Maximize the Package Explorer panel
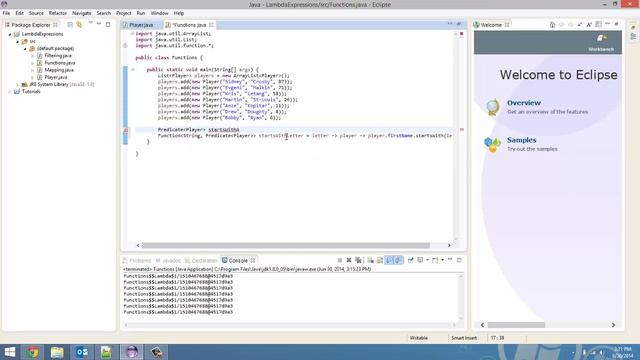This screenshot has width=640, height=360. point(108,24)
